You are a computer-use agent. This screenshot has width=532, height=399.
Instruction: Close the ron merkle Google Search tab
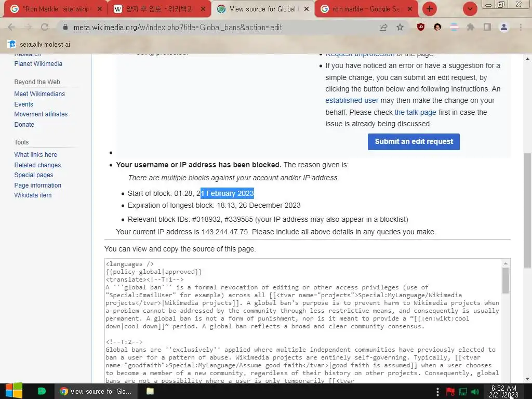410,9
